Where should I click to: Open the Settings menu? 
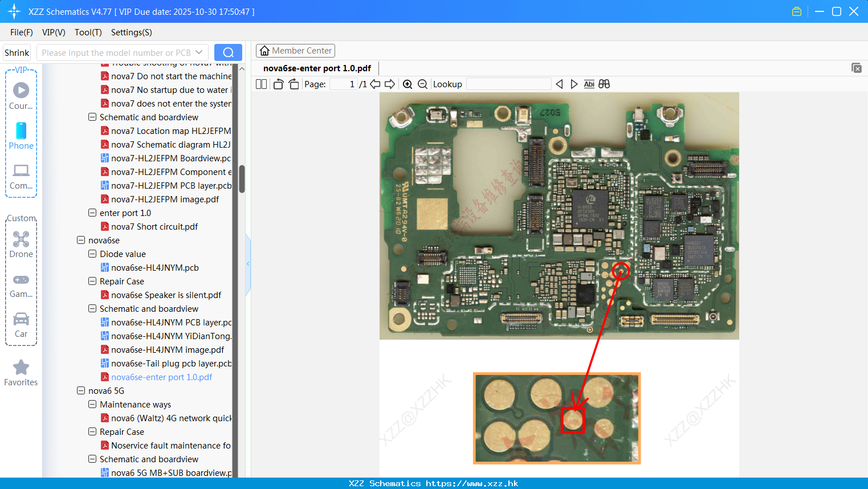131,32
